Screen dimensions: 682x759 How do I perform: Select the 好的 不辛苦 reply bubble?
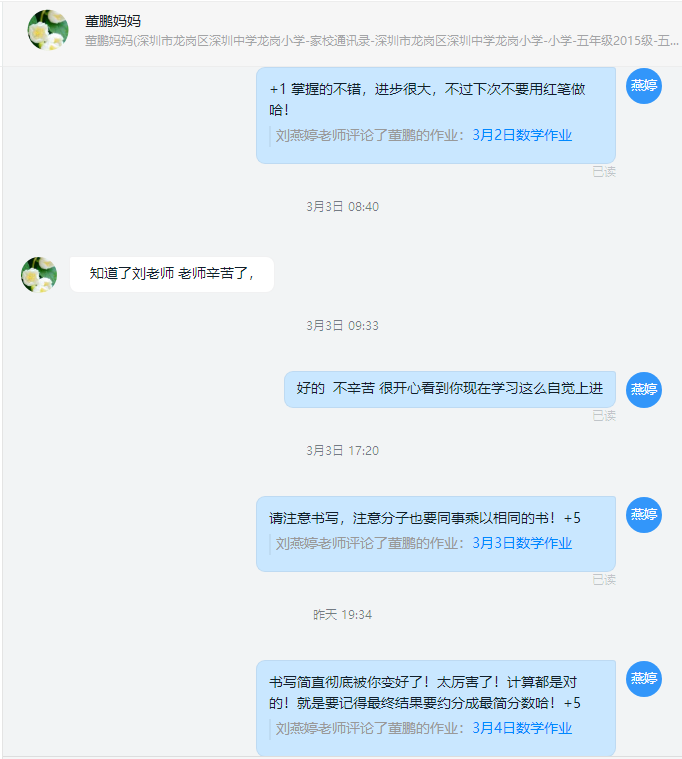(x=450, y=389)
